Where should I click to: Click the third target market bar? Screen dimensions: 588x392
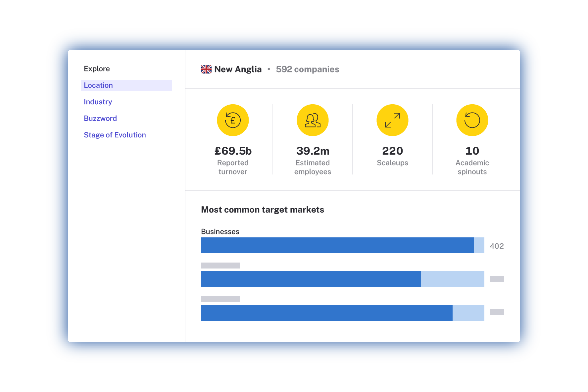click(343, 313)
